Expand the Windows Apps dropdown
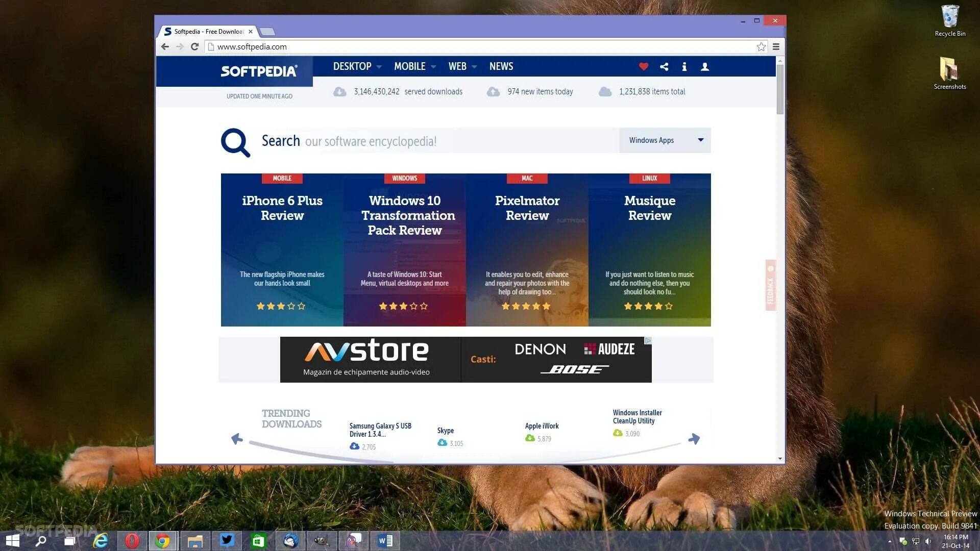This screenshot has height=551, width=980. click(x=665, y=140)
